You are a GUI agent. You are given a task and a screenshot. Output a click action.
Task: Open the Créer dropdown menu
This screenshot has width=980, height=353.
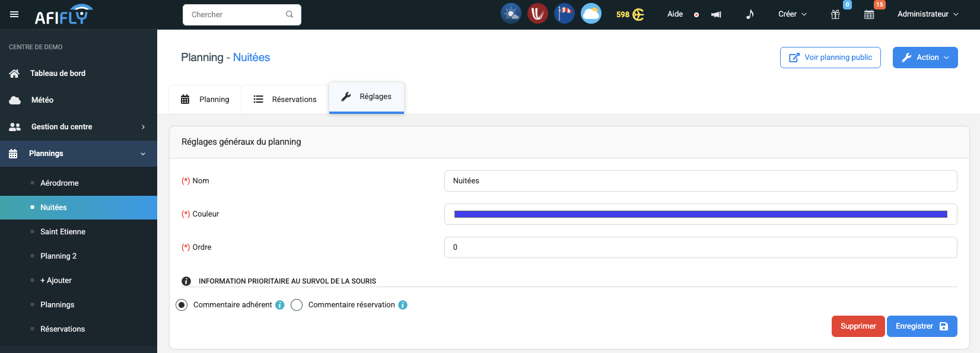point(792,14)
